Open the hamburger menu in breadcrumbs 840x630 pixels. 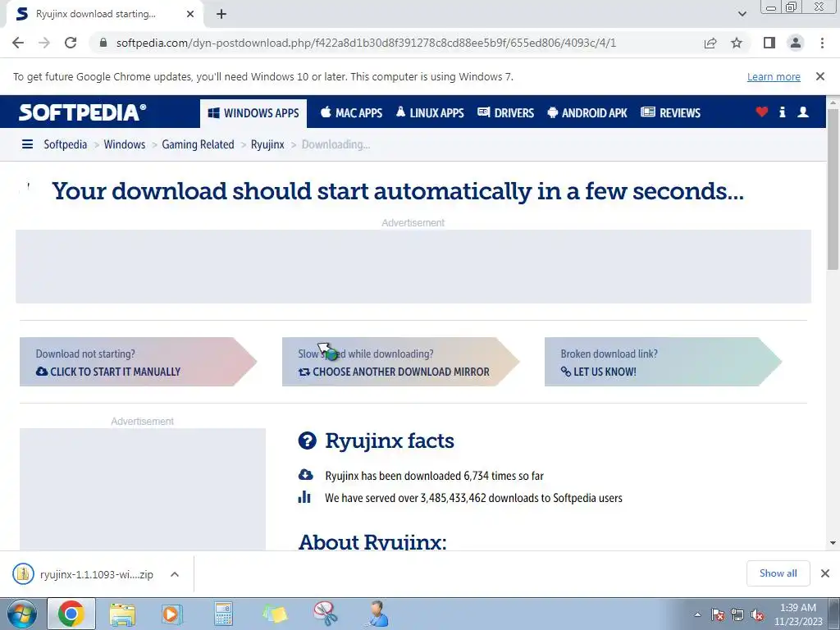pos(27,144)
